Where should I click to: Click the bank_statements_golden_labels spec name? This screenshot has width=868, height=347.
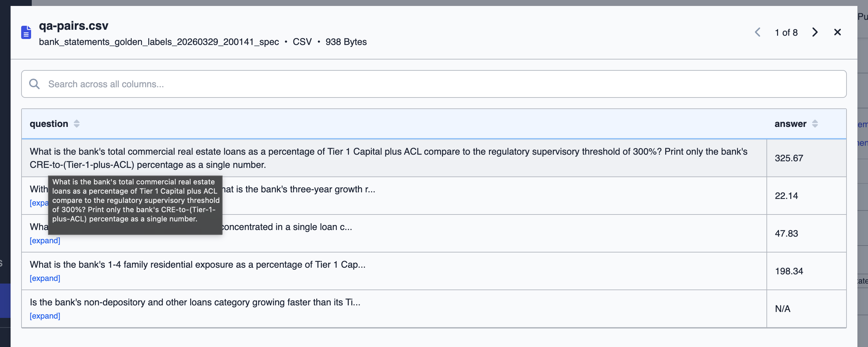tap(159, 42)
